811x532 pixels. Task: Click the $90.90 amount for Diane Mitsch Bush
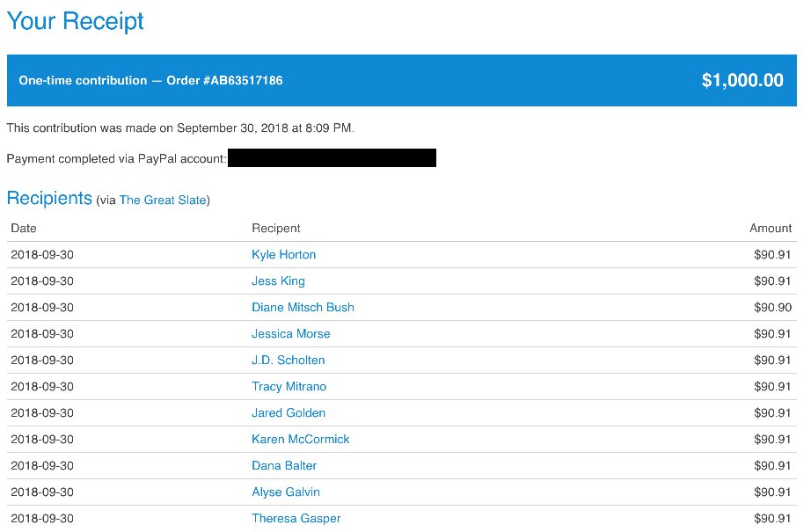(x=772, y=307)
